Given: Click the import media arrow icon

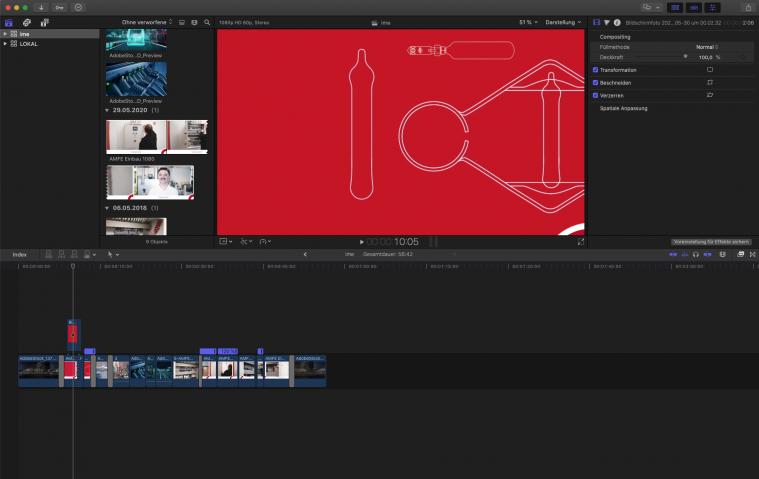Looking at the screenshot, I should (42, 7).
